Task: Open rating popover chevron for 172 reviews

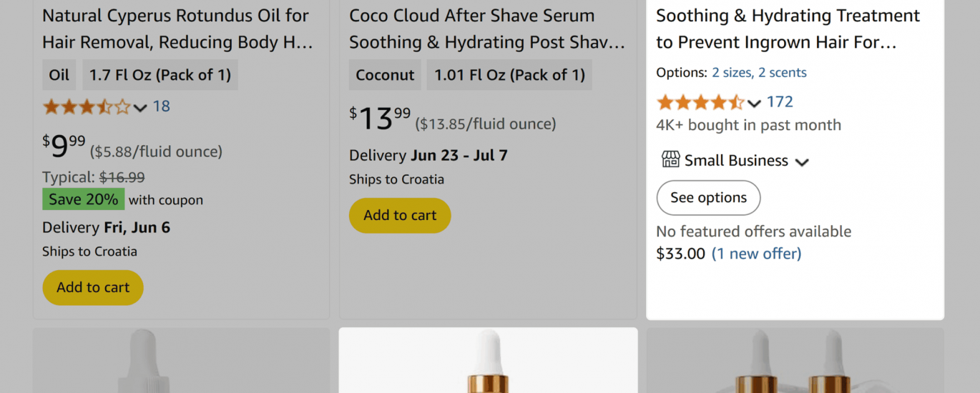Action: point(754,104)
